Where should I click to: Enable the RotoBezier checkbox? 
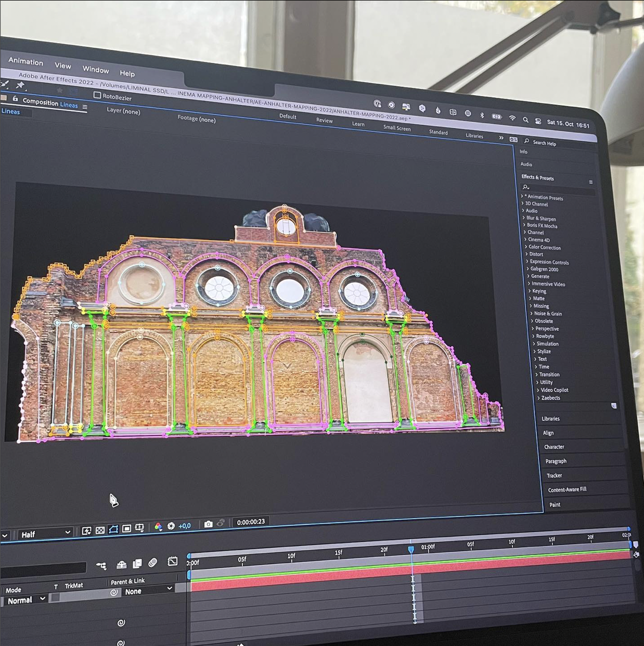[x=97, y=95]
